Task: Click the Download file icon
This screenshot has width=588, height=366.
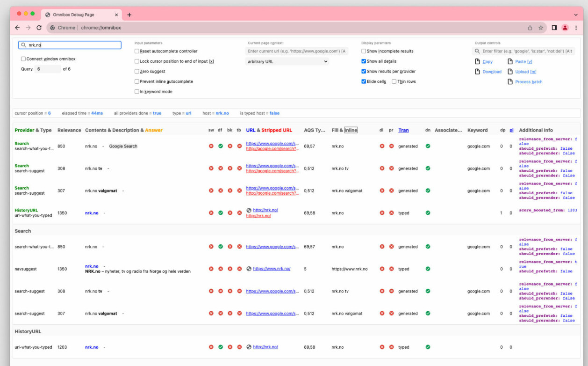Action: click(x=477, y=72)
